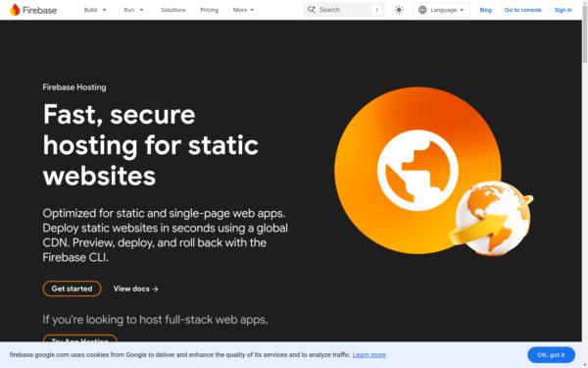This screenshot has width=588, height=368.
Task: Click 'If you're looking to host full-stack' text
Action: coord(155,320)
